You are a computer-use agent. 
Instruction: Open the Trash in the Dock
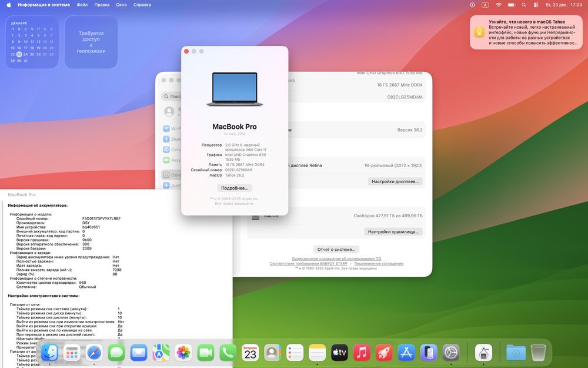(x=539, y=353)
